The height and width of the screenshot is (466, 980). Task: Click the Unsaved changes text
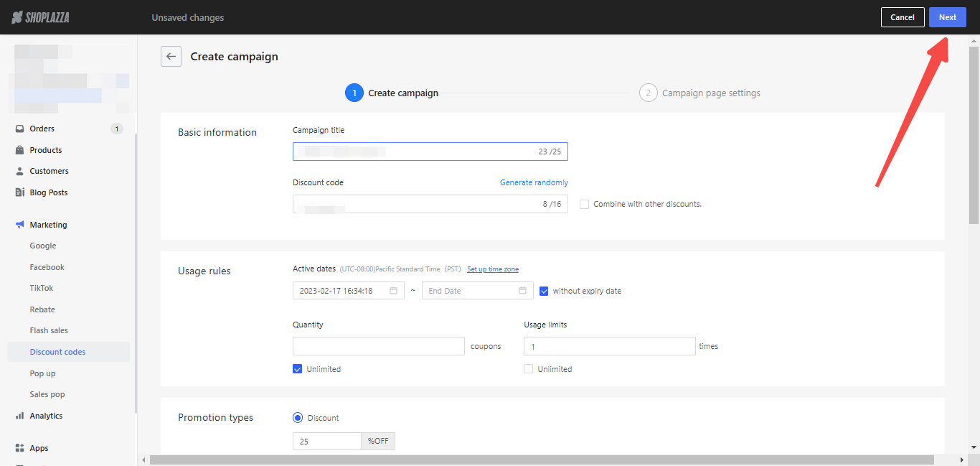point(188,17)
